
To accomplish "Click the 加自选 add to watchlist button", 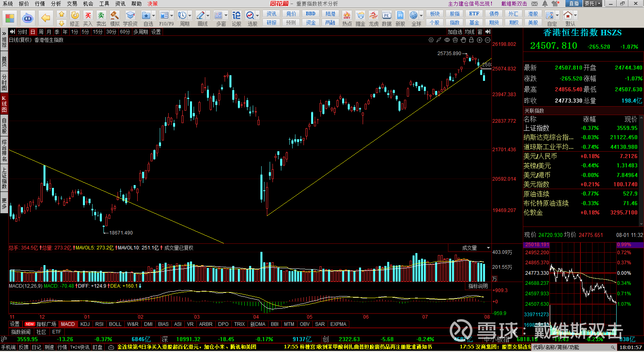I will point(455,32).
